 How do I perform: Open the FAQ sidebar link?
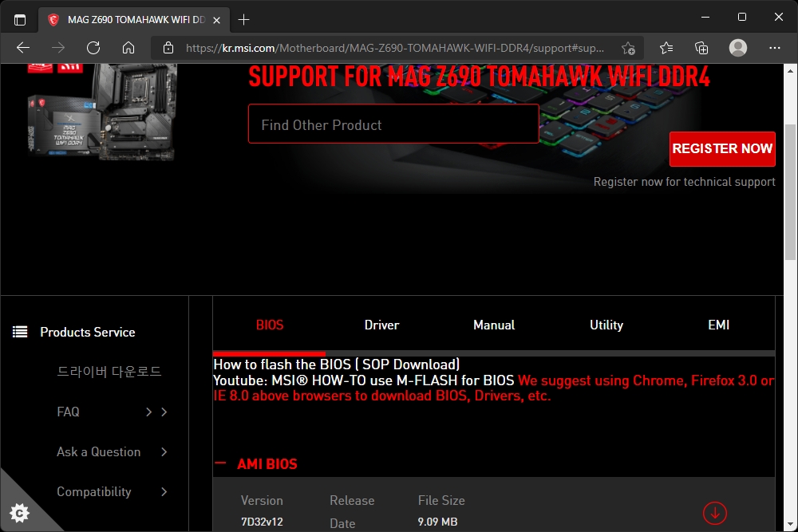point(68,412)
